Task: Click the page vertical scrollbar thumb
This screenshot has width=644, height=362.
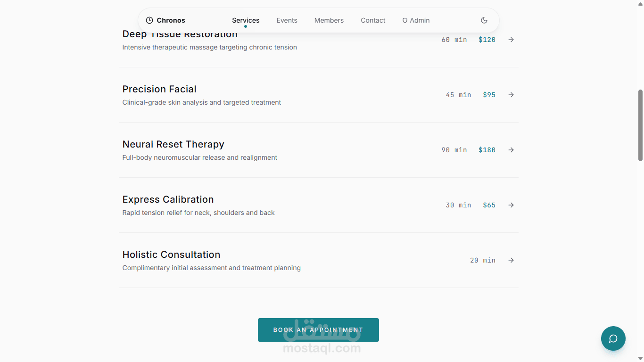Action: click(x=640, y=125)
